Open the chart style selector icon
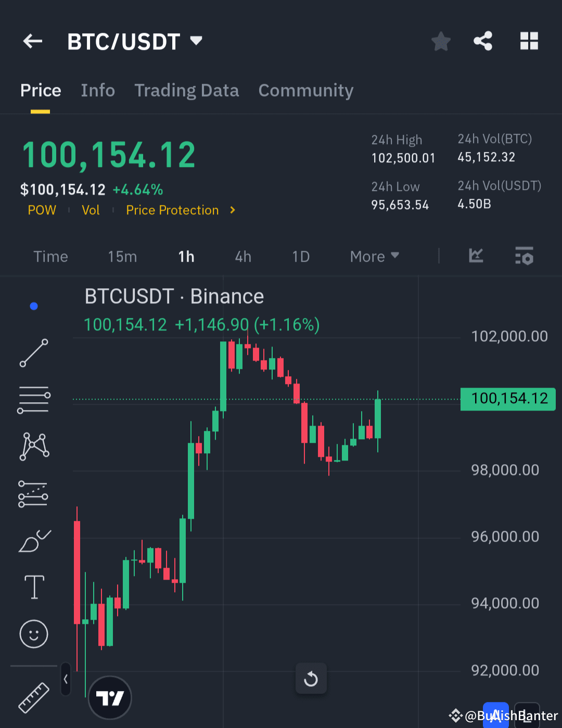Image resolution: width=562 pixels, height=728 pixels. [x=476, y=256]
